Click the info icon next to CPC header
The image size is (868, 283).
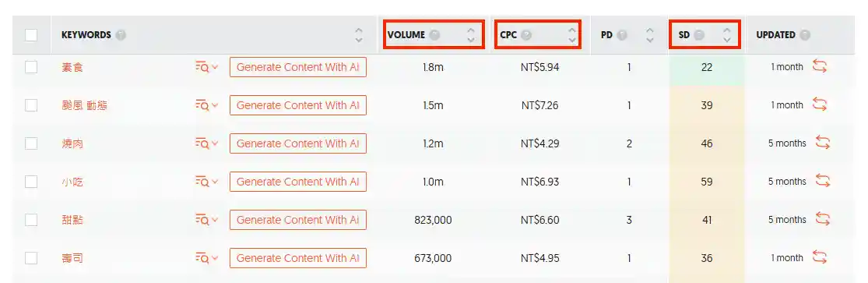[526, 35]
